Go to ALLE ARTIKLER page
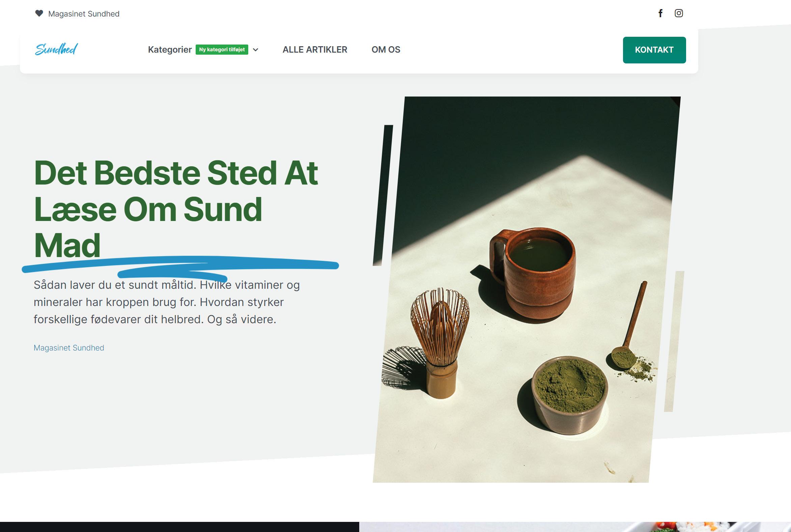This screenshot has width=791, height=532. tap(315, 50)
